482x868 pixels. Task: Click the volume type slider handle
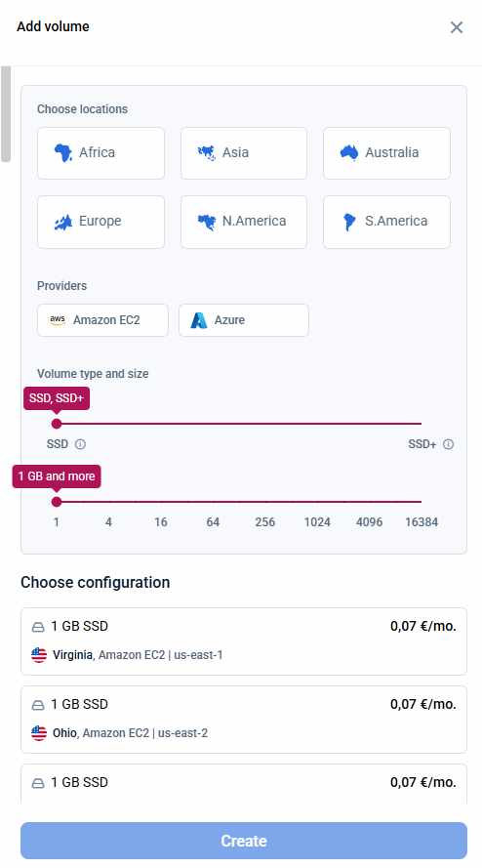click(x=57, y=424)
